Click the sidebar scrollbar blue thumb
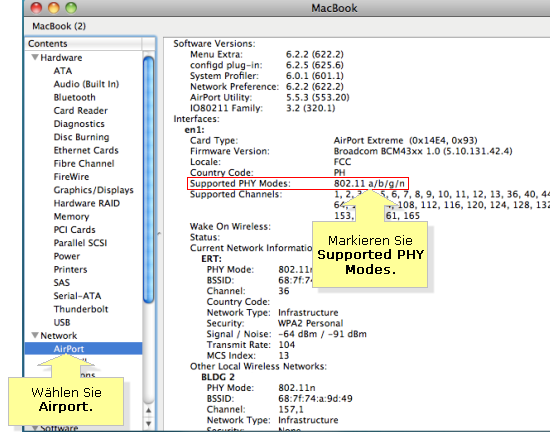 [x=148, y=179]
